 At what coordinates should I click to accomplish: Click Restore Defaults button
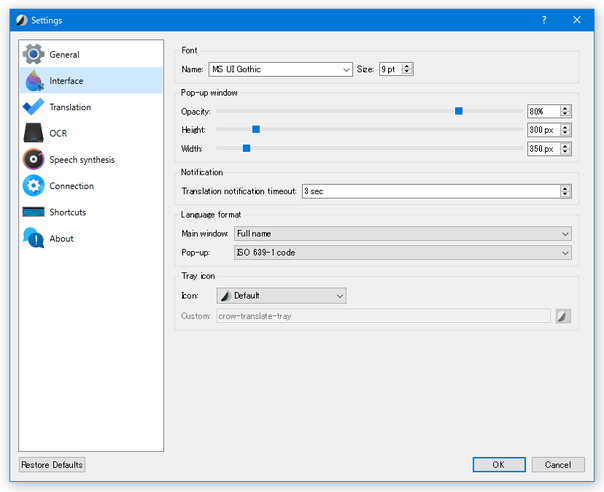(52, 465)
